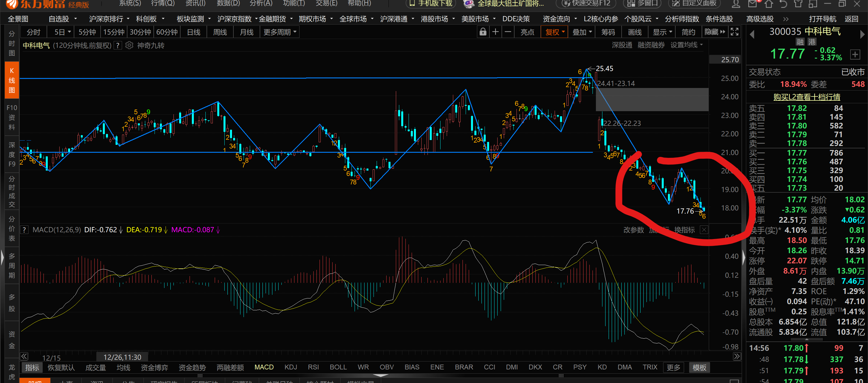Open 多周期 in left sidebar
The width and height of the screenshot is (868, 383).
[12, 266]
